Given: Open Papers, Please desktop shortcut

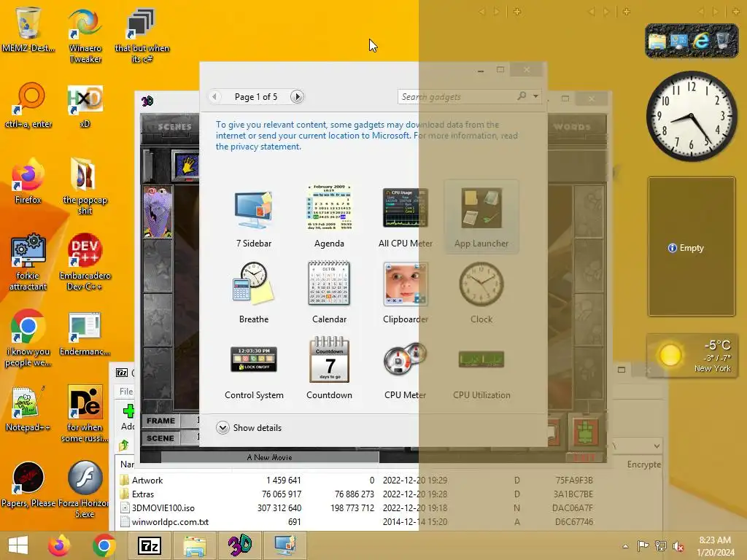Looking at the screenshot, I should (x=28, y=484).
